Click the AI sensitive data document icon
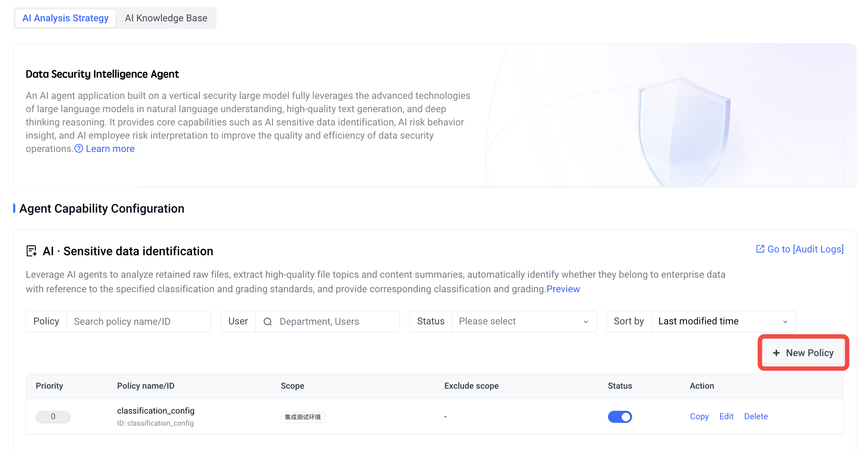 click(x=31, y=251)
